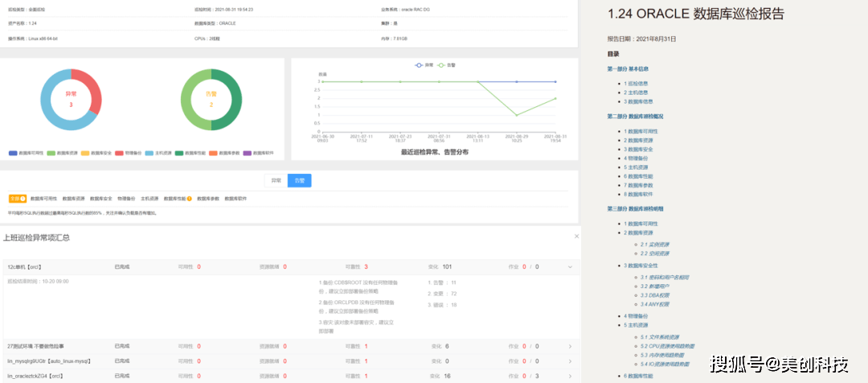868x383 pixels.
Task: Click the 告警 2 donut chart center
Action: (211, 100)
